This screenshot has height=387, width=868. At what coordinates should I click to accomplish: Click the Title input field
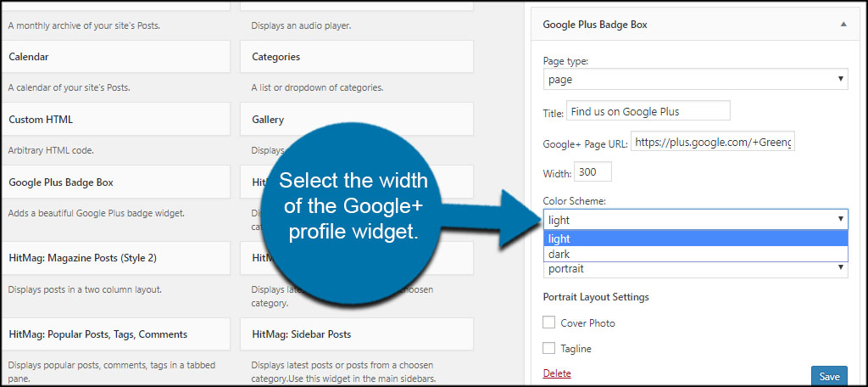648,110
